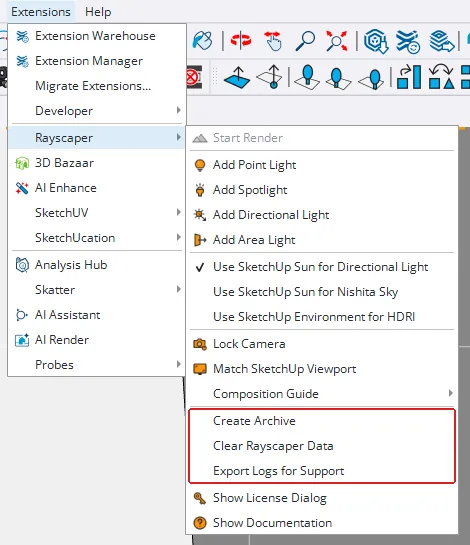Enable Use SketchUp Environment for HDRI
Screen dimensions: 470x545
(x=322, y=317)
